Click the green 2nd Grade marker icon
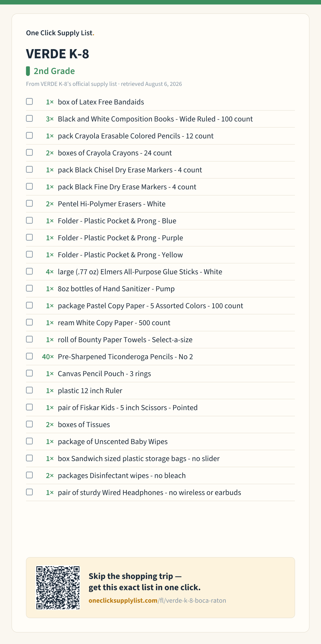Screen dimensions: 321x644 pyautogui.click(x=28, y=71)
